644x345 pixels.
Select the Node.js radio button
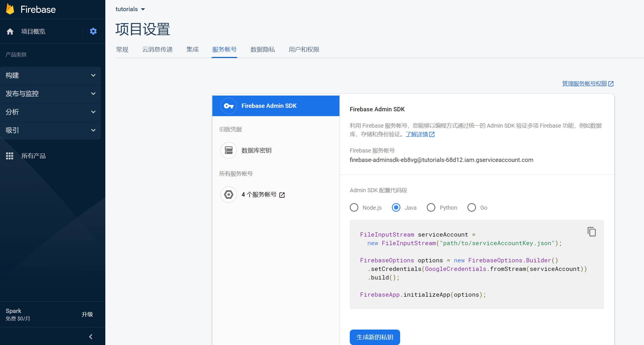coord(354,207)
